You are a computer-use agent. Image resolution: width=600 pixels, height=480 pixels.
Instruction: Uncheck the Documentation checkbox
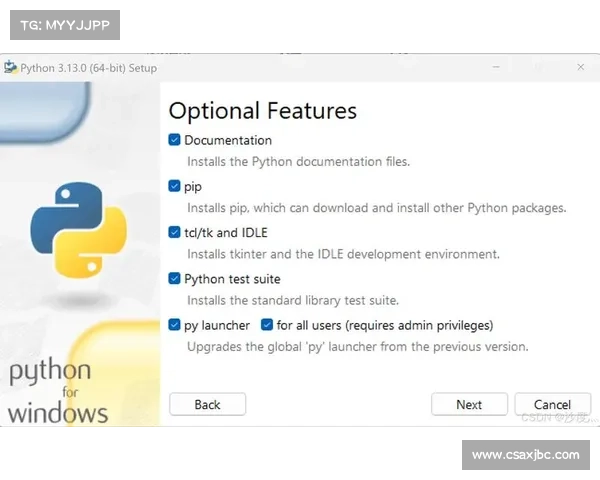pyautogui.click(x=175, y=140)
